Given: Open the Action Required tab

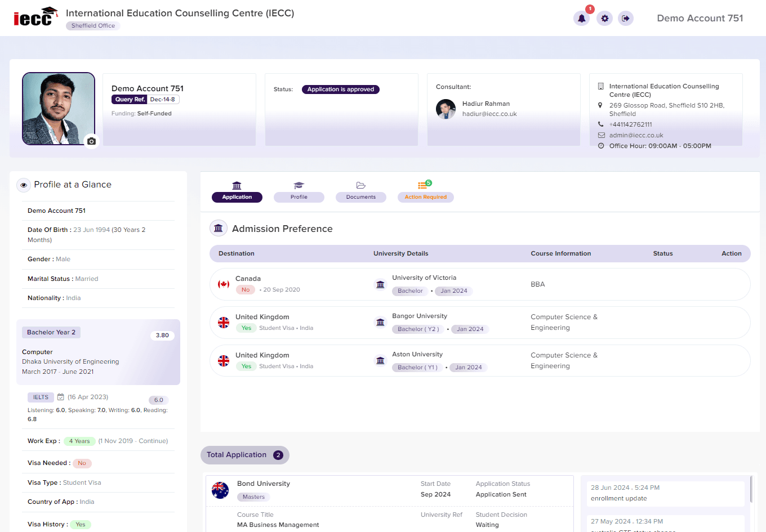Looking at the screenshot, I should click(x=426, y=197).
